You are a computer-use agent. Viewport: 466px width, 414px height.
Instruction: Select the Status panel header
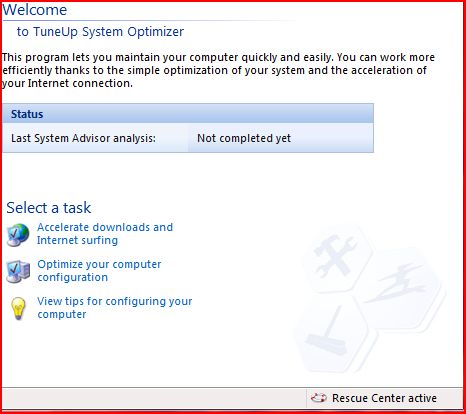tap(188, 114)
